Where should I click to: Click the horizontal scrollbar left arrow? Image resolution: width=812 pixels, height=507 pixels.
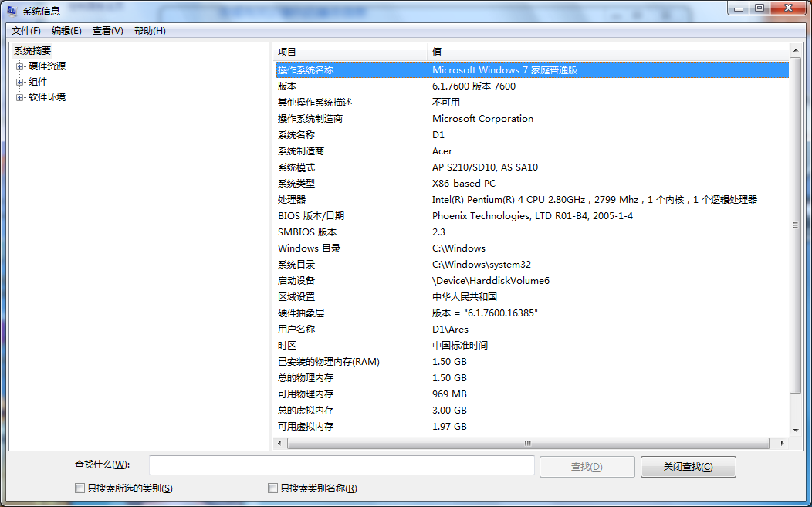pyautogui.click(x=279, y=443)
